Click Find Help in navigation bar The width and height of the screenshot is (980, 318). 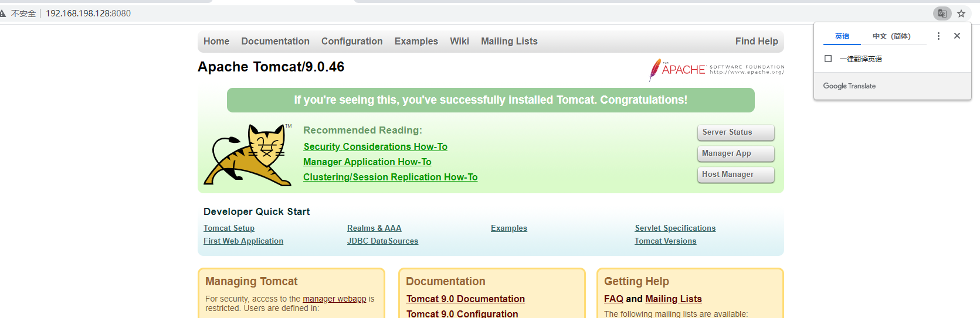click(757, 42)
